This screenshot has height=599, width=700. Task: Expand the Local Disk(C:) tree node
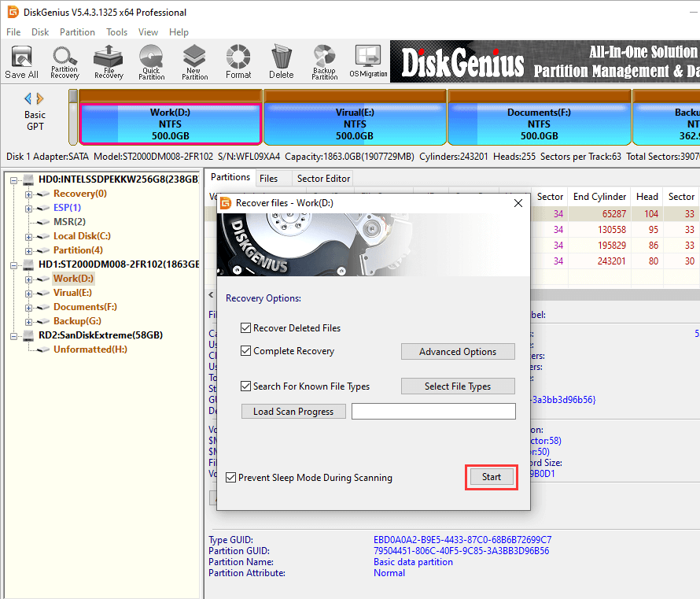[29, 236]
